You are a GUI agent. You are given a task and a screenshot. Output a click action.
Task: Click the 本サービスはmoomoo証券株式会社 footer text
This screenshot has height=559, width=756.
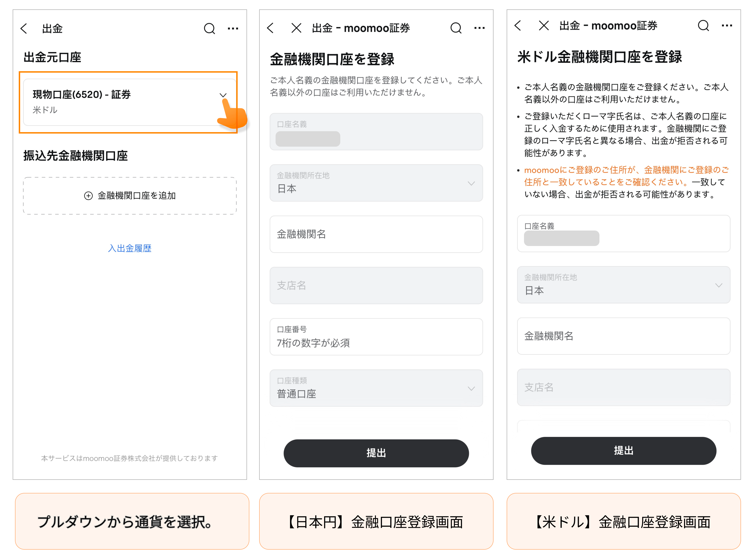[x=130, y=458]
